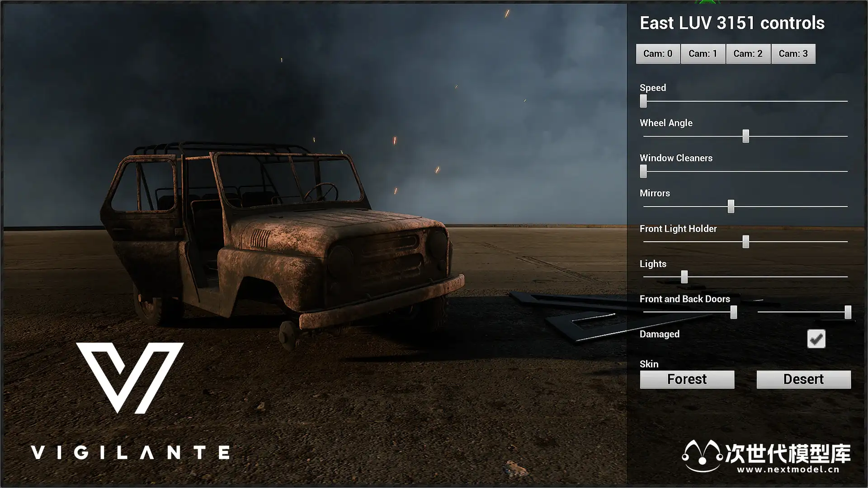
Task: Select the Cam: 3 camera button
Action: point(793,54)
